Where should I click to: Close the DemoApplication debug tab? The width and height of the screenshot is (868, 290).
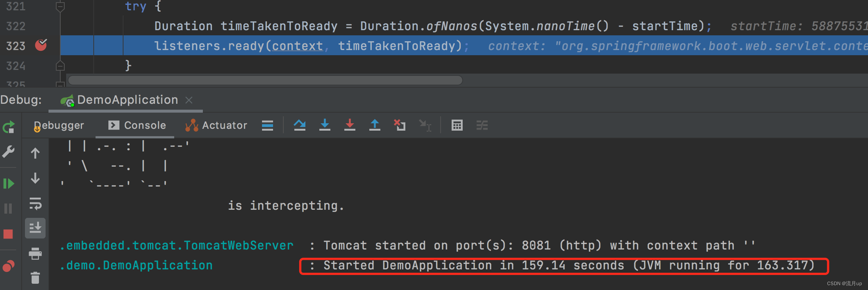pos(189,100)
